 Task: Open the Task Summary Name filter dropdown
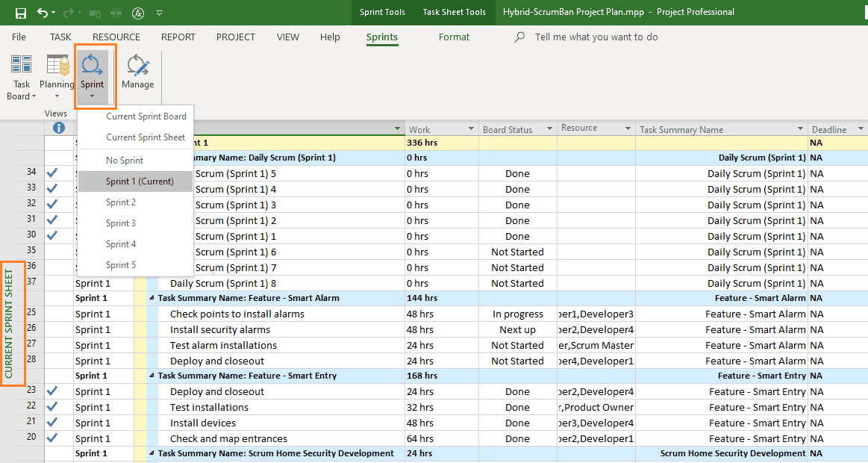click(x=800, y=128)
